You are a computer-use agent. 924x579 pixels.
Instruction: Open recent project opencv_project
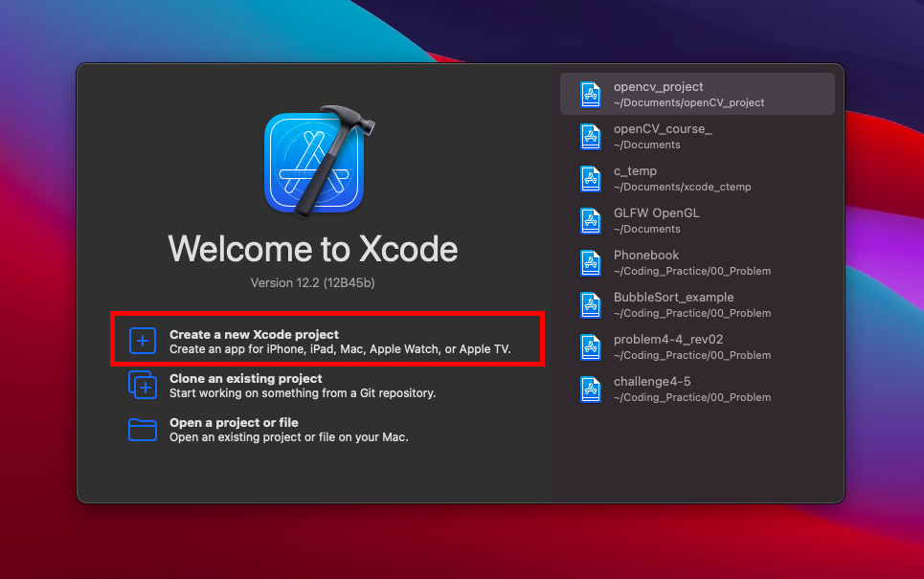pos(697,94)
